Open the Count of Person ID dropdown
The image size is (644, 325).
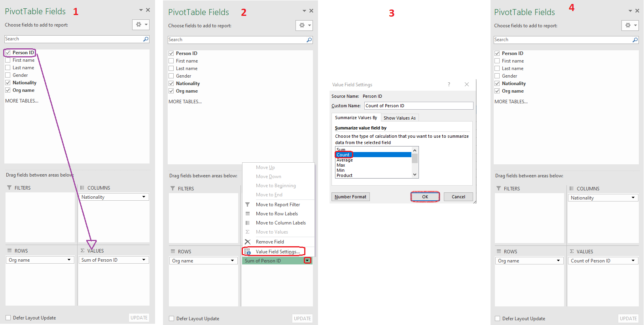633,261
